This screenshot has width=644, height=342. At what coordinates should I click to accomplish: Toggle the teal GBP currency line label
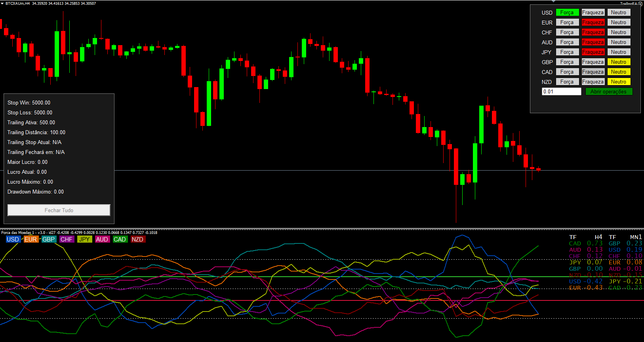coord(48,239)
